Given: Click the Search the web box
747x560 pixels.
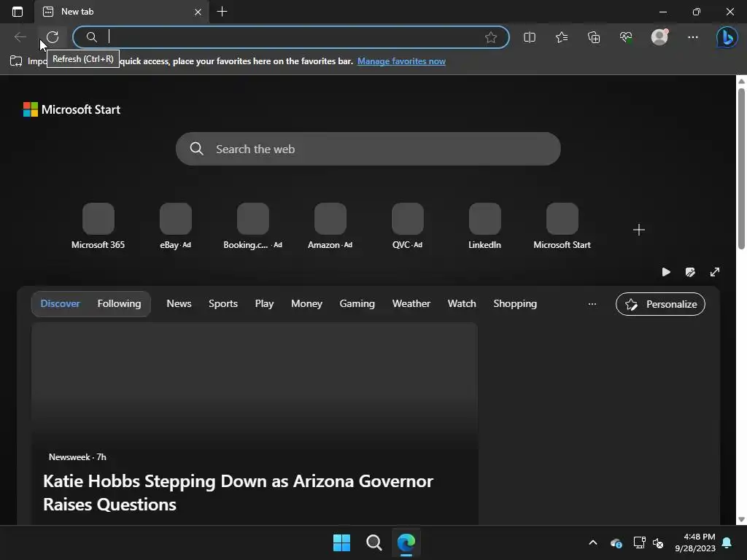Looking at the screenshot, I should (368, 149).
